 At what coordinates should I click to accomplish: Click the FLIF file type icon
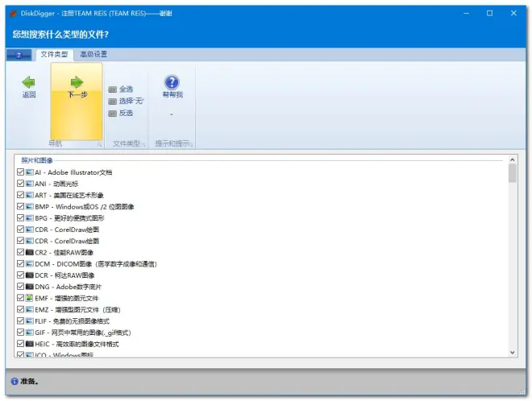pos(30,321)
